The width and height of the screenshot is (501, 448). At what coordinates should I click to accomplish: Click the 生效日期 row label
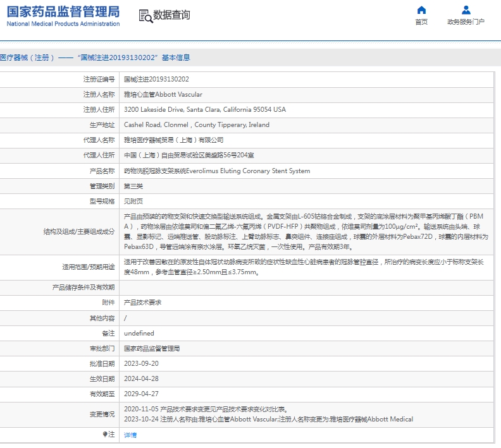102,378
